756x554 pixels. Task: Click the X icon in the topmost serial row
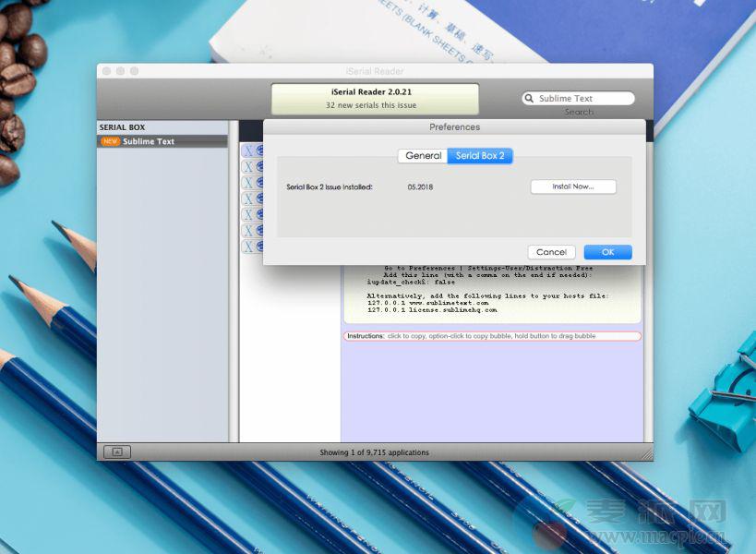click(x=246, y=151)
